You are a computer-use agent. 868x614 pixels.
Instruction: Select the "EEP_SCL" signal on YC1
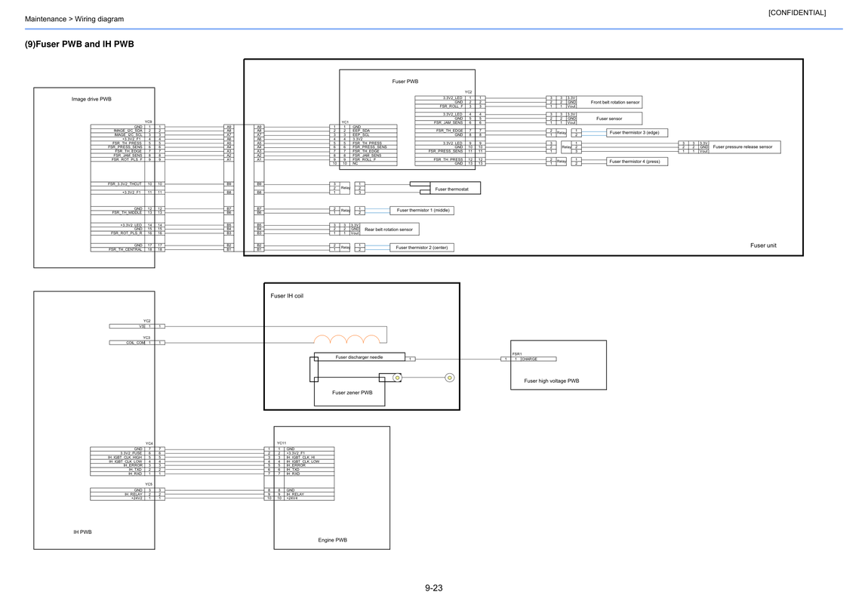[x=361, y=134]
